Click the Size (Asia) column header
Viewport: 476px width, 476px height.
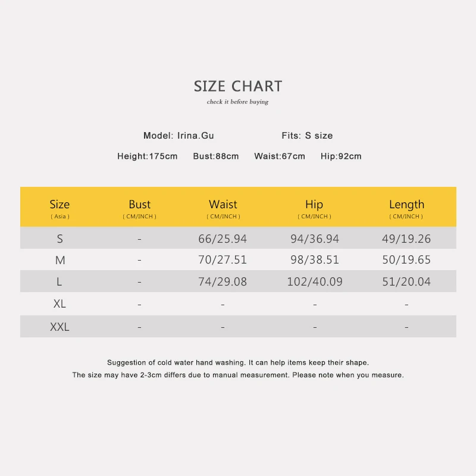coord(60,208)
